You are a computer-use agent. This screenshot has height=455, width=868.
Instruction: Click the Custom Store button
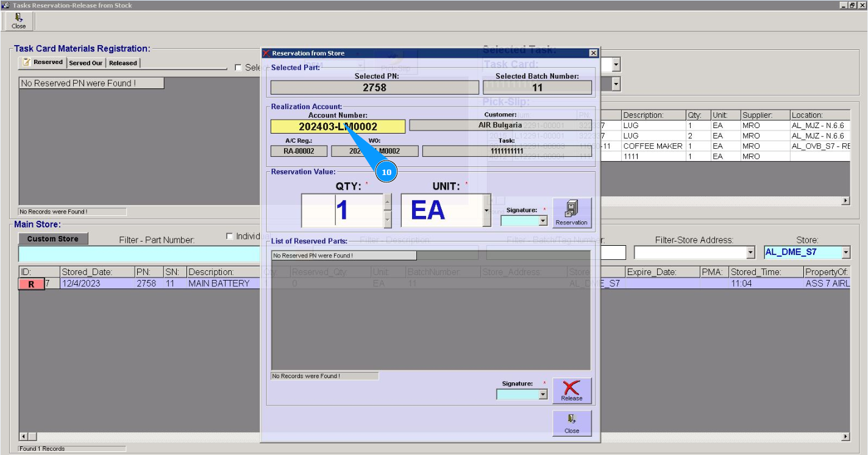(x=53, y=239)
